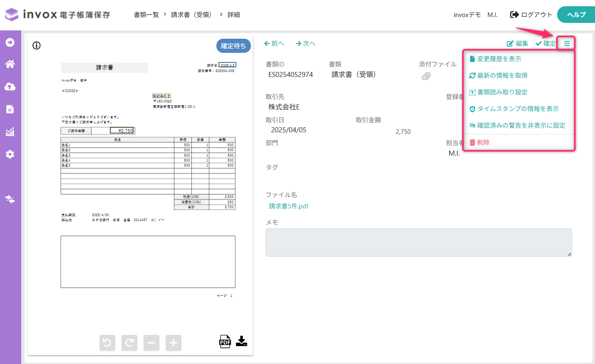Click the 確定 confirm button
Screen dimensions: 595x364
pyautogui.click(x=545, y=43)
